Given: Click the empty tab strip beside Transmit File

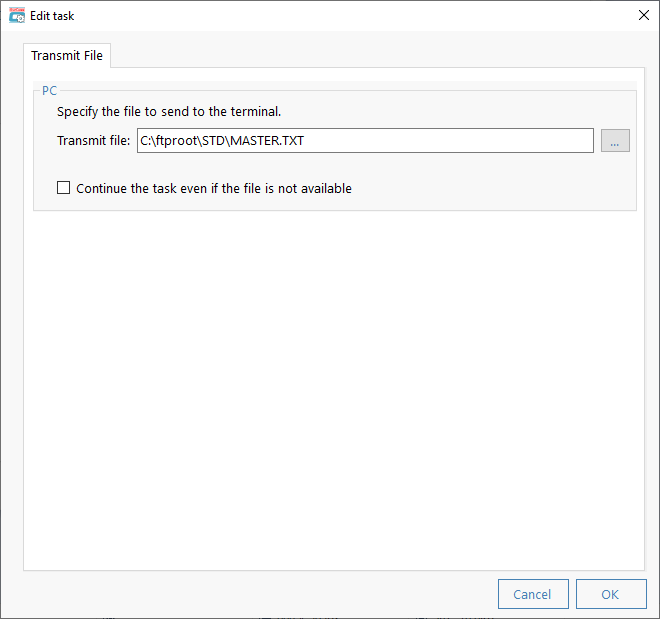Looking at the screenshot, I should [380, 56].
